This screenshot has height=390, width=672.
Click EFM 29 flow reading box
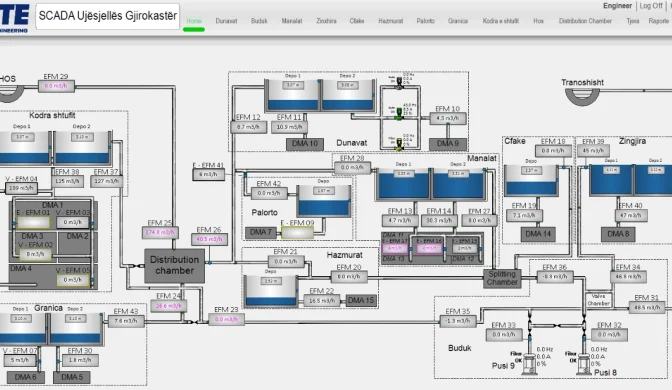(56, 86)
